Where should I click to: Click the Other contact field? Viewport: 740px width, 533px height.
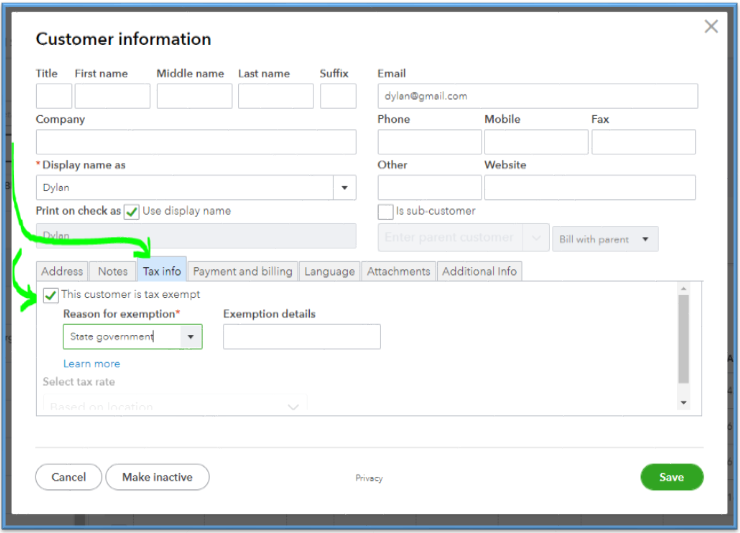429,187
